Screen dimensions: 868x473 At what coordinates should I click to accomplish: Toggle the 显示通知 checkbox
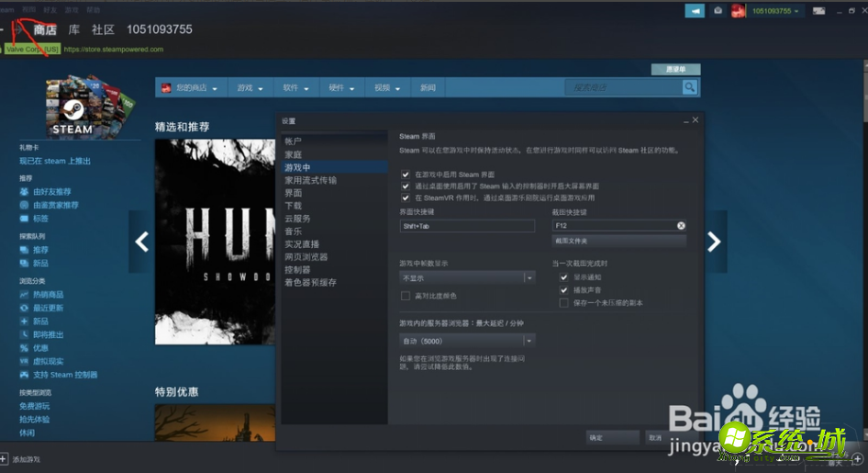[x=563, y=277]
